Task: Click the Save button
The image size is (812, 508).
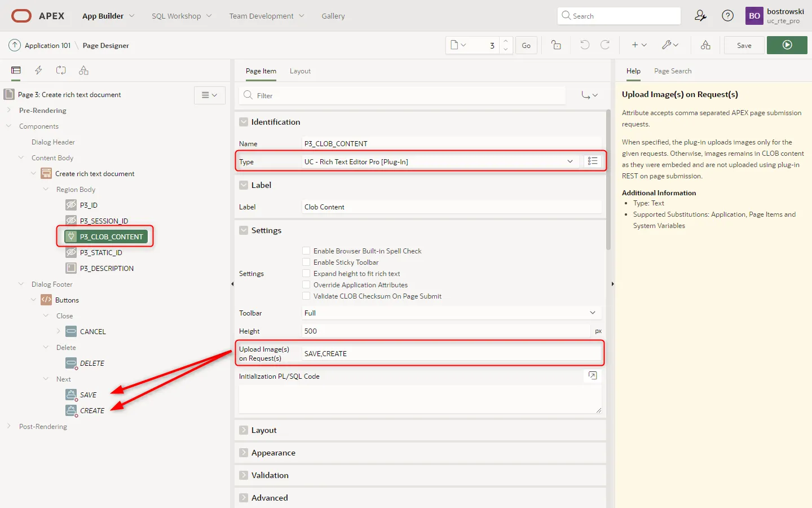Action: (744, 45)
